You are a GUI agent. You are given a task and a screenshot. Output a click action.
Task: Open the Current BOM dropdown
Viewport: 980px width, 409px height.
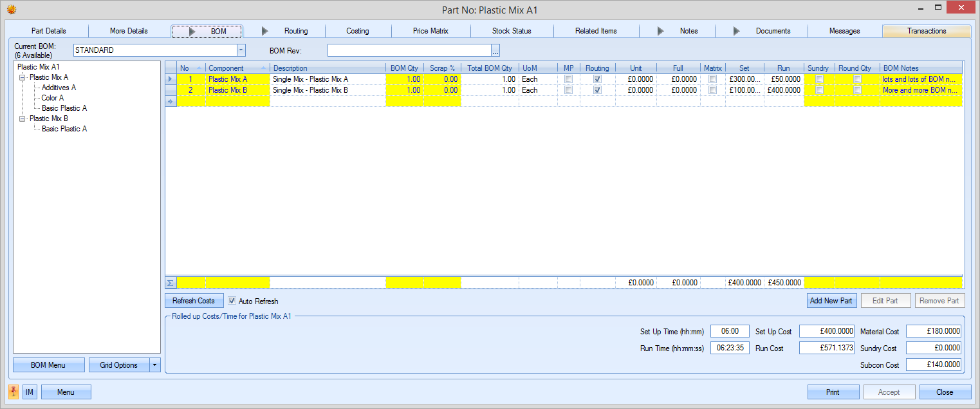[241, 50]
